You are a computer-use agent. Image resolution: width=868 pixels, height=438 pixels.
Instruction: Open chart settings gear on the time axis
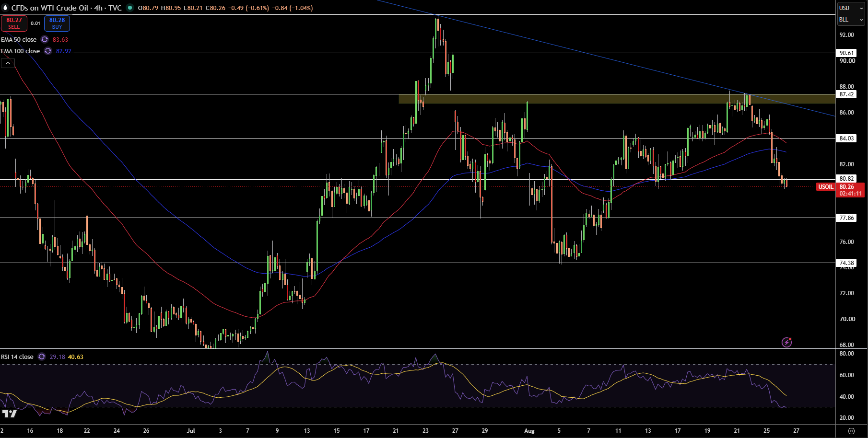[851, 431]
